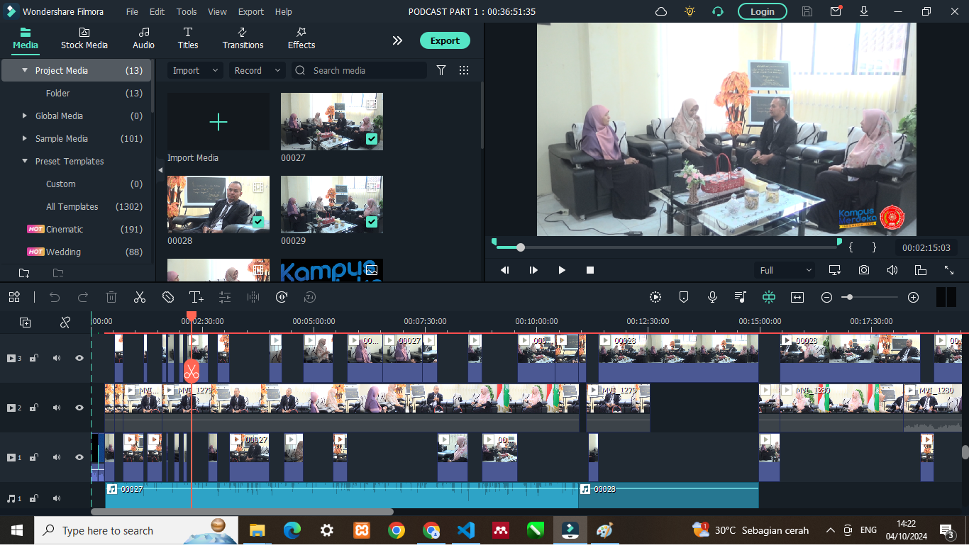Open the Full preview quality dropdown
This screenshot has width=969, height=560.
tap(785, 270)
